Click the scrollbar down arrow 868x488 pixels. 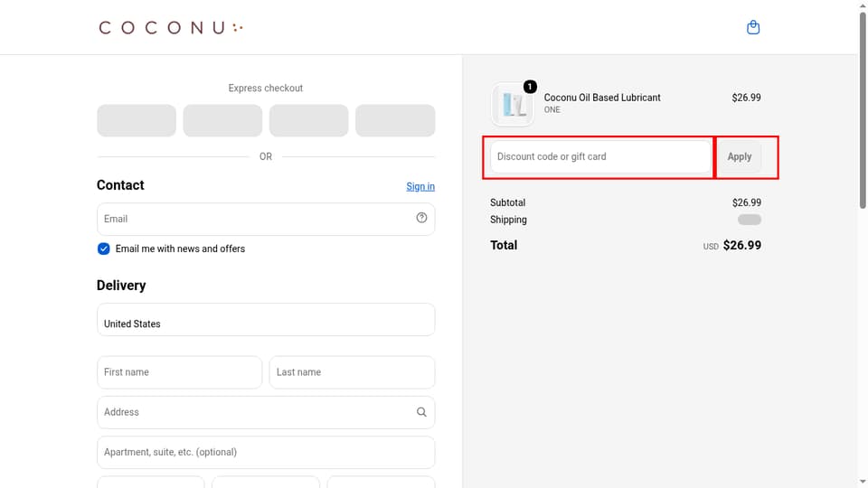pos(863,482)
